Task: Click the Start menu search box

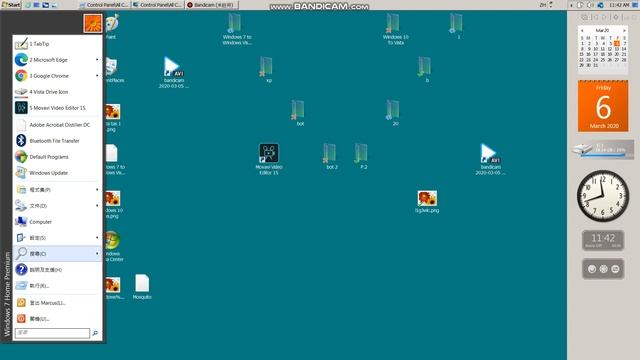Action: click(52, 333)
